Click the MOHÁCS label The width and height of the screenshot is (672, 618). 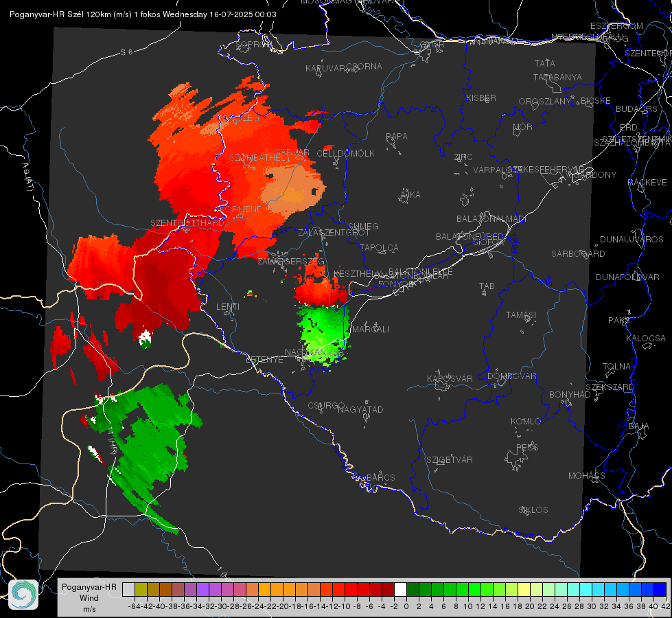coord(586,476)
